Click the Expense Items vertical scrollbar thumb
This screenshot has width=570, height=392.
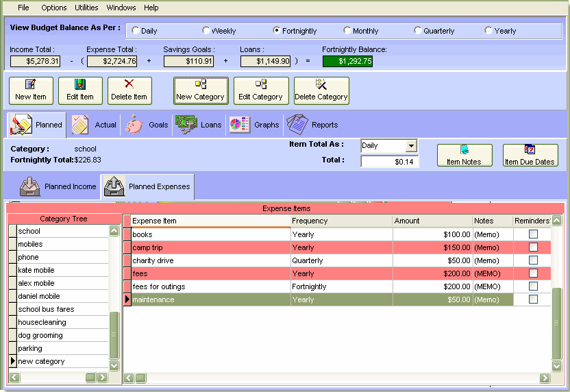pos(556,323)
